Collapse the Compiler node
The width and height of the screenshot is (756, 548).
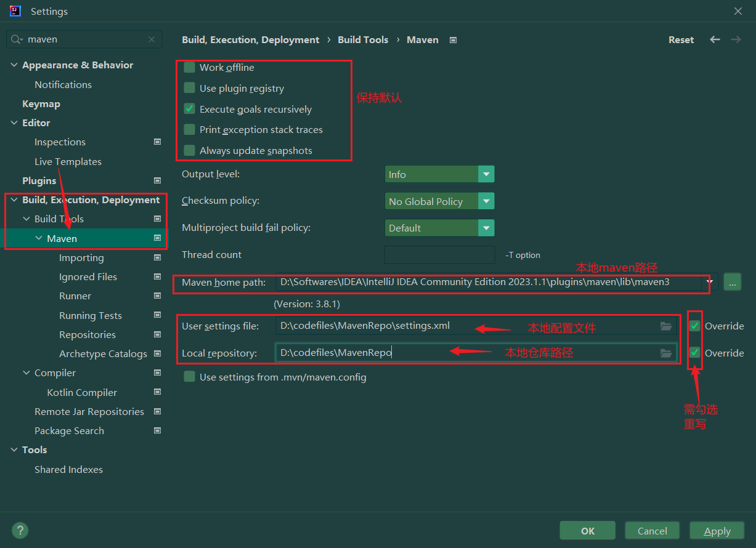26,373
